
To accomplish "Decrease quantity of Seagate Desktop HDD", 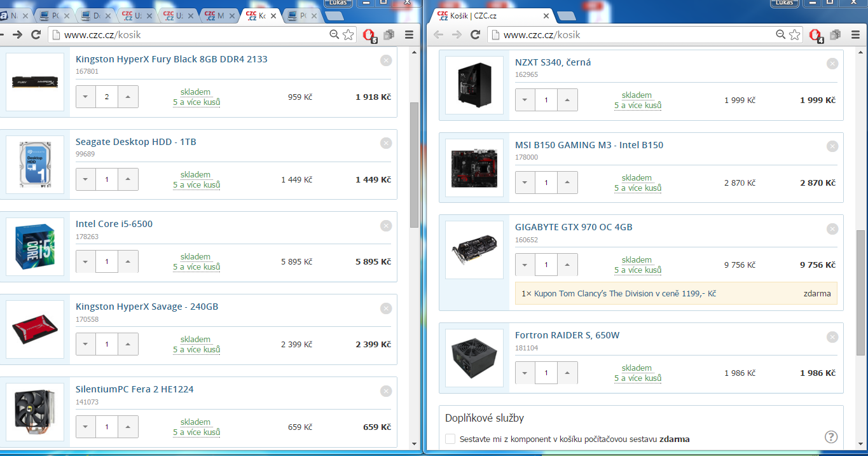I will point(86,179).
